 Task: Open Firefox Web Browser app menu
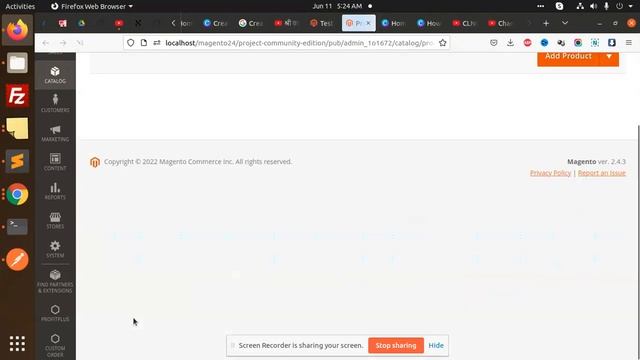point(92,6)
